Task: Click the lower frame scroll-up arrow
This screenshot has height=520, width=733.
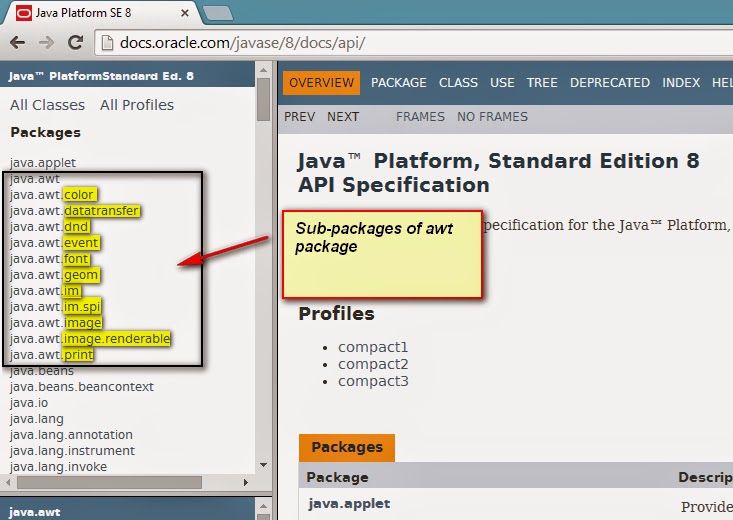Action: [263, 506]
